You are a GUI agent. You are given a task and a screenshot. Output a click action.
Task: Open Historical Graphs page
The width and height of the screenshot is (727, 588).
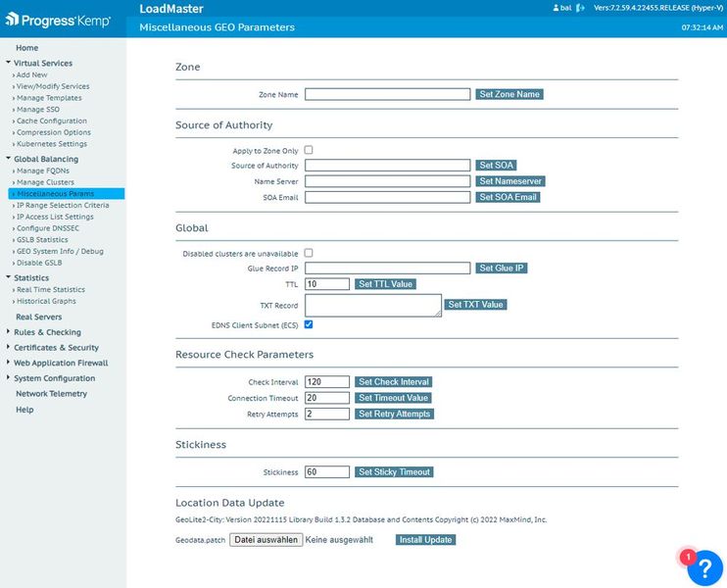pyautogui.click(x=46, y=301)
